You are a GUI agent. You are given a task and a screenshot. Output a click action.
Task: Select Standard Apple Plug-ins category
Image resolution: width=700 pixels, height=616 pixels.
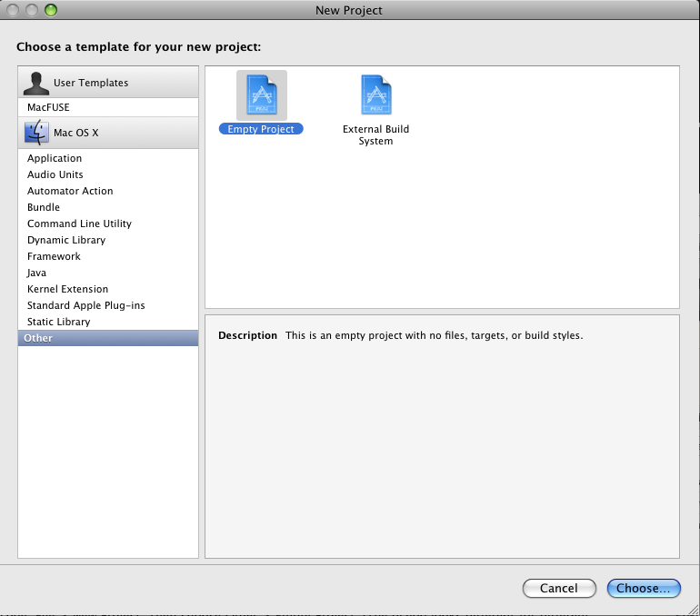[85, 305]
